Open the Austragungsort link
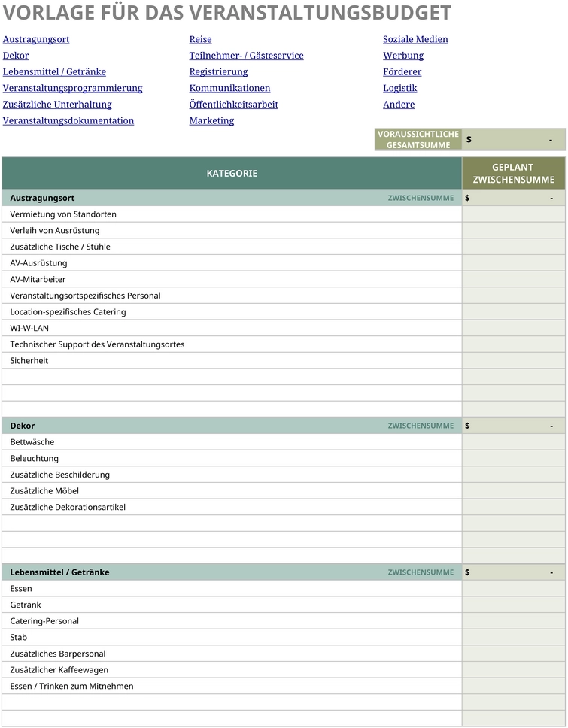The image size is (568, 728). click(36, 39)
